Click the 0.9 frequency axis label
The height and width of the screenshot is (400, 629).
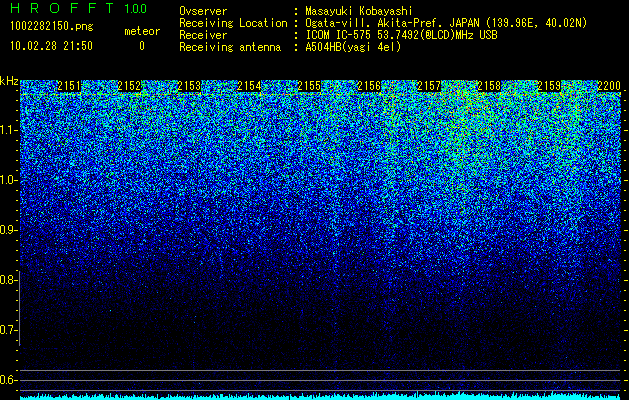(8, 230)
